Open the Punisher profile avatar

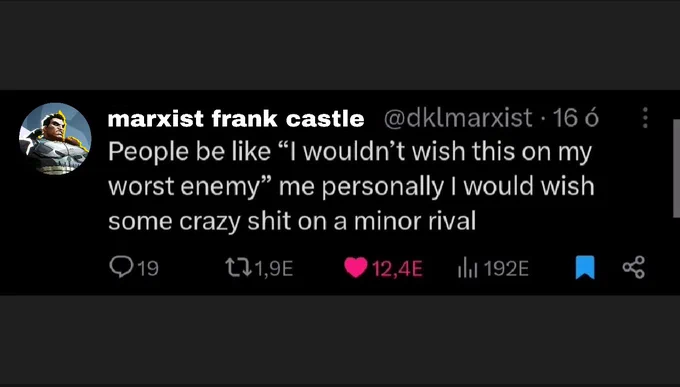(55, 139)
